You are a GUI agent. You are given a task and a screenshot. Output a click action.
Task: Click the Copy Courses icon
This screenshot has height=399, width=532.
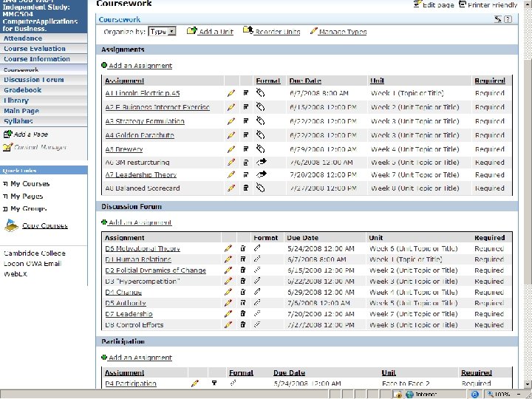[x=11, y=225]
